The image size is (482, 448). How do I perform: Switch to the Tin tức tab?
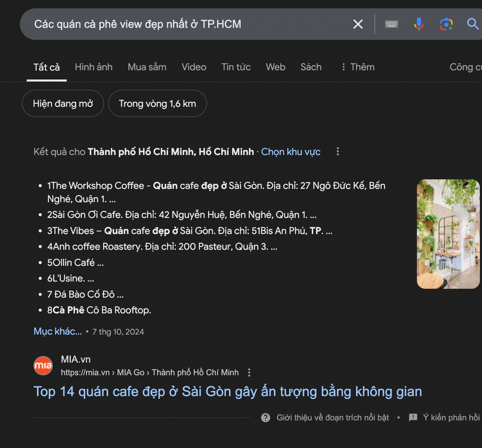pyautogui.click(x=236, y=67)
